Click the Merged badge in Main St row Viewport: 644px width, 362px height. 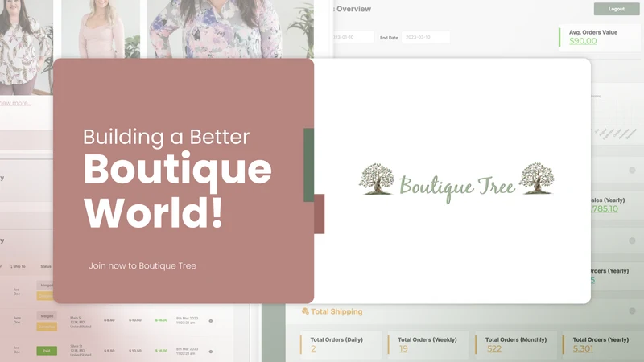[47, 316]
